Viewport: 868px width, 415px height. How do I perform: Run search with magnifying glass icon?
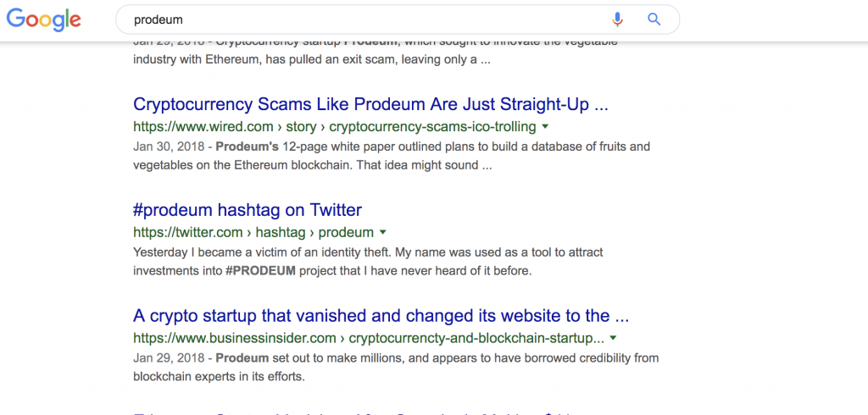tap(654, 19)
